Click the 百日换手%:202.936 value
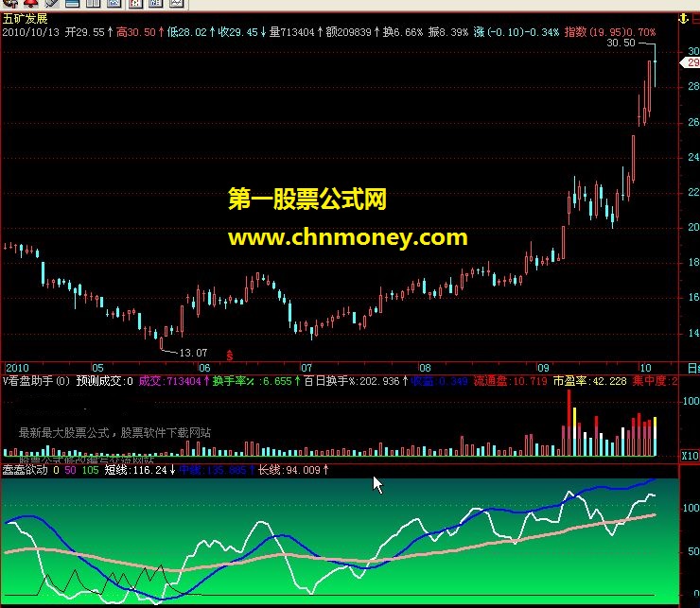The height and width of the screenshot is (608, 700). 351,381
